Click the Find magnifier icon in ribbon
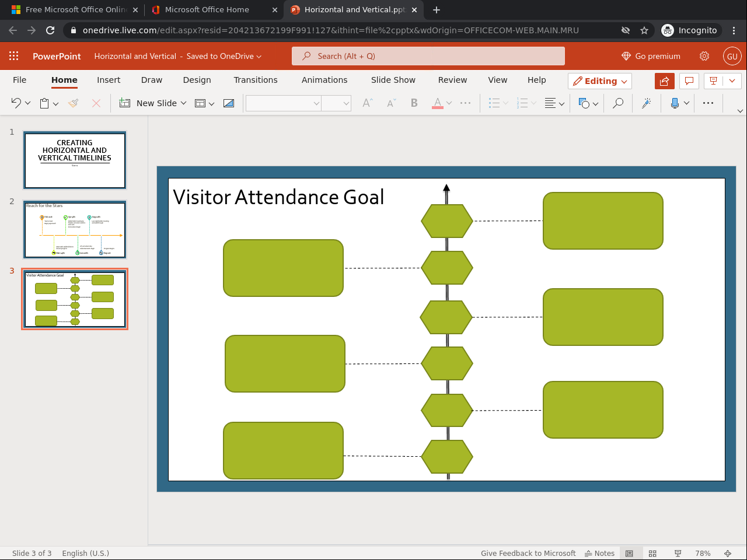 618,103
